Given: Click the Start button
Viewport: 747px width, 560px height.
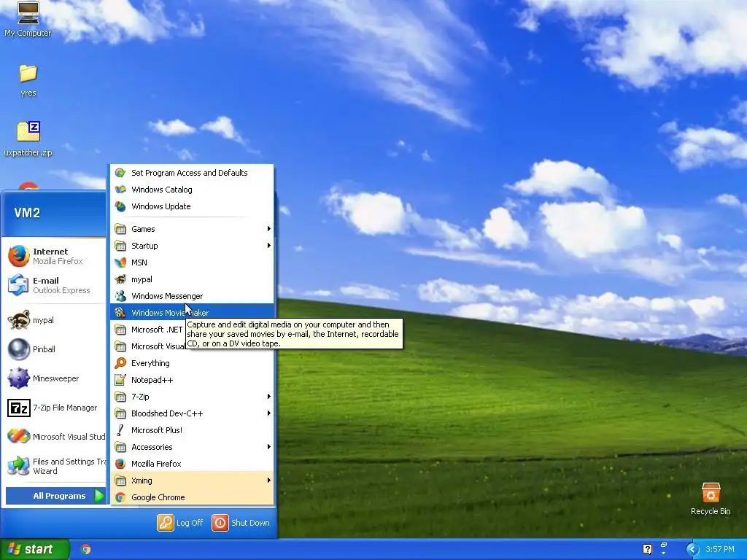Looking at the screenshot, I should tap(34, 550).
